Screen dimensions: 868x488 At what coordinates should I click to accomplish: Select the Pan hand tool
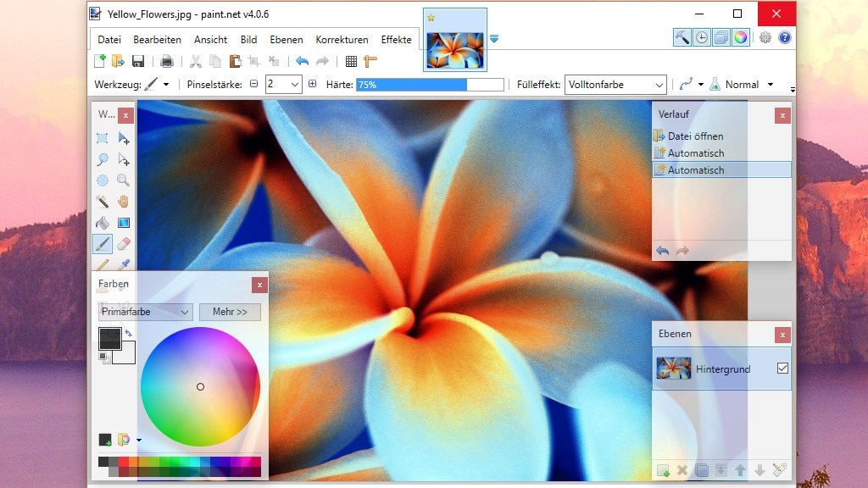point(124,202)
